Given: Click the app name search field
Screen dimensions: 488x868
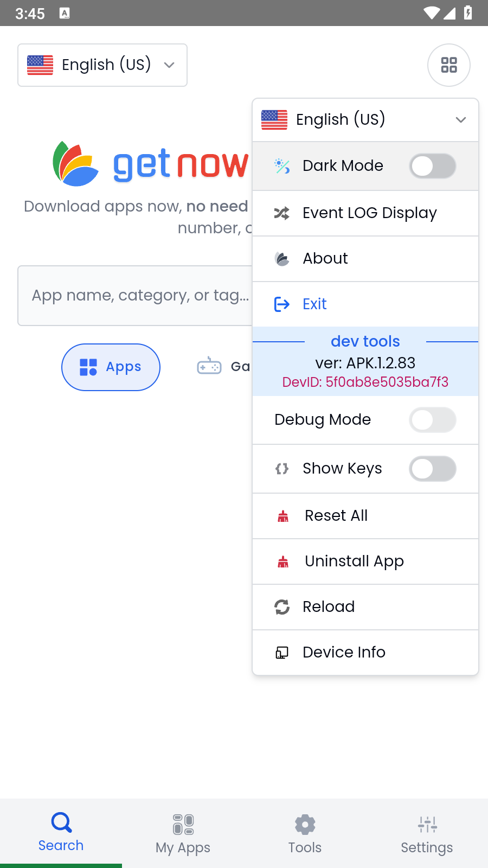Looking at the screenshot, I should (x=136, y=296).
